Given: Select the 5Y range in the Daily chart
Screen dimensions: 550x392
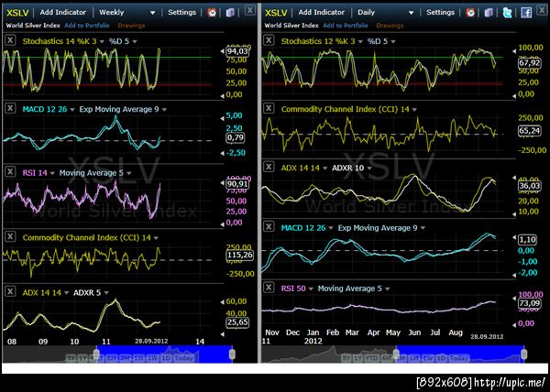Looking at the screenshot, I should click(346, 358).
